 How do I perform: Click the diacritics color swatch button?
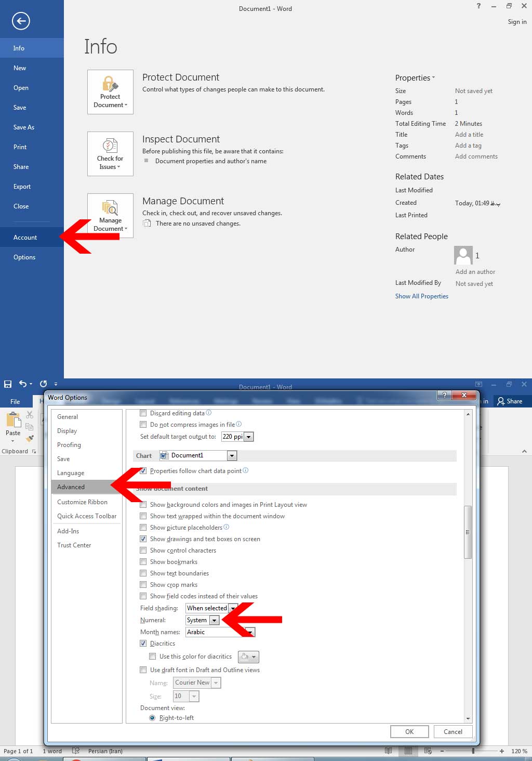(248, 657)
